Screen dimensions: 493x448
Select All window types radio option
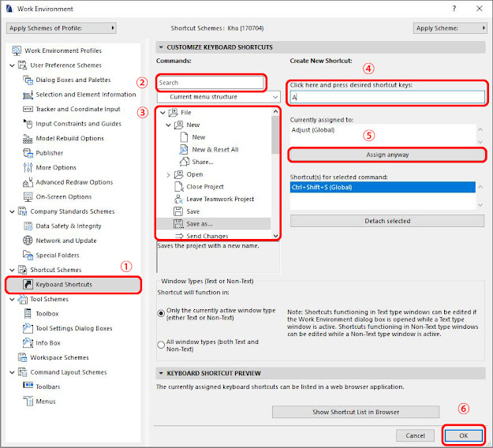pyautogui.click(x=161, y=345)
